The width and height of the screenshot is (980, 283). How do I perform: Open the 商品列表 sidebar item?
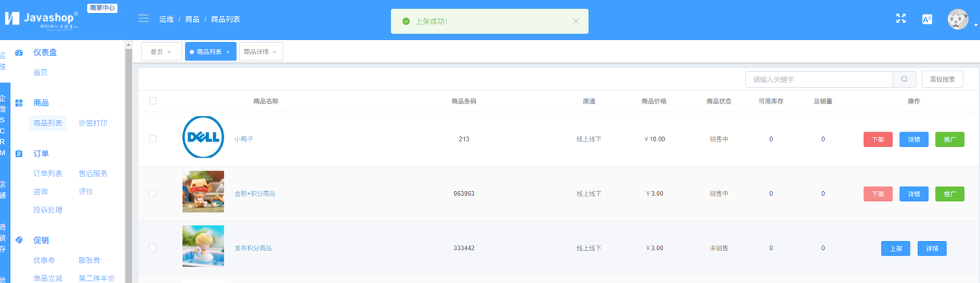(x=47, y=122)
